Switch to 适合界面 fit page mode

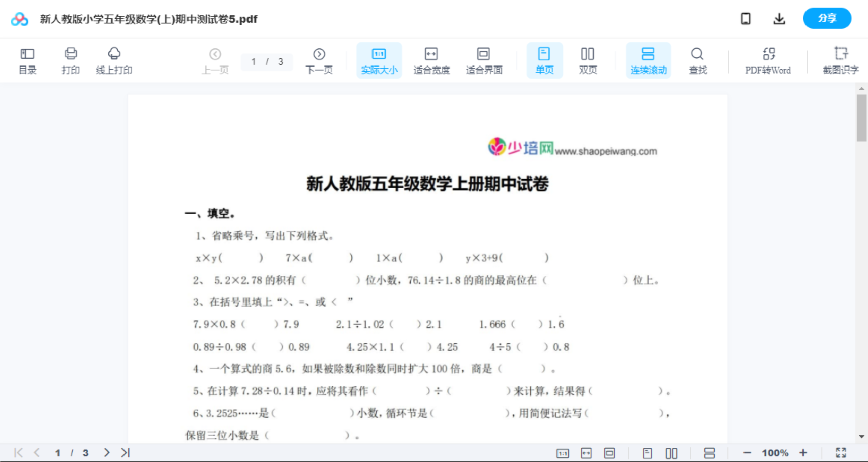(x=484, y=60)
